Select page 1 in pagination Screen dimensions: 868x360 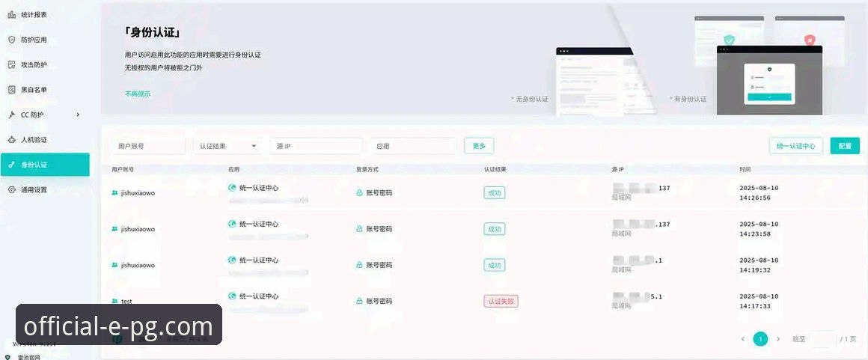coord(760,338)
